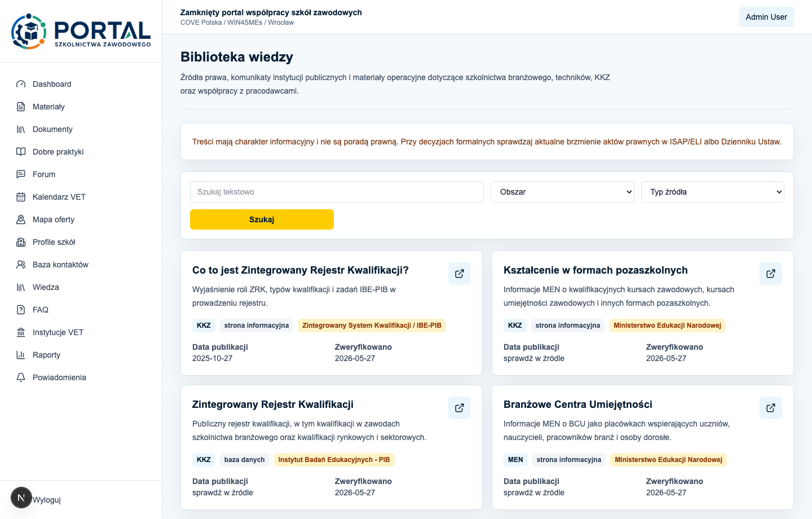Open Profile szkół sidebar entry

pos(81,242)
